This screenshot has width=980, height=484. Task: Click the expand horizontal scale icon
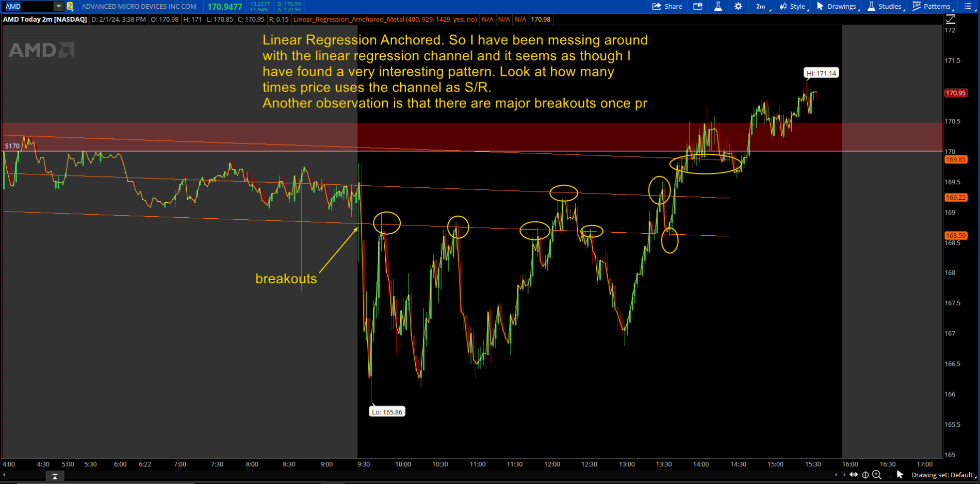point(854,475)
